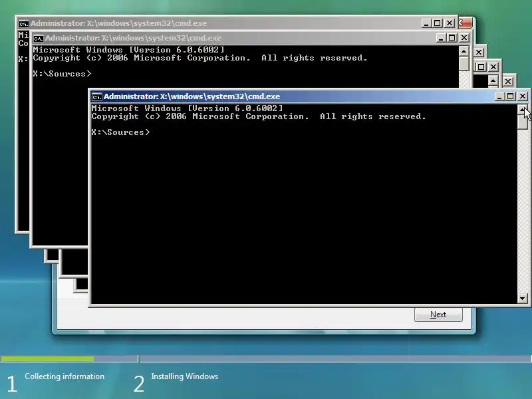Click the green setup progress bar
The width and height of the screenshot is (532, 399).
coord(47,358)
